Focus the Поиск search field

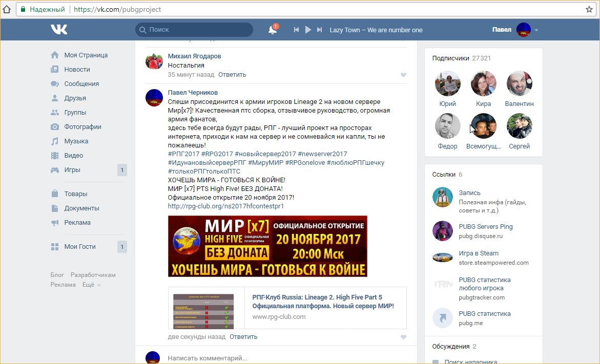click(x=194, y=30)
